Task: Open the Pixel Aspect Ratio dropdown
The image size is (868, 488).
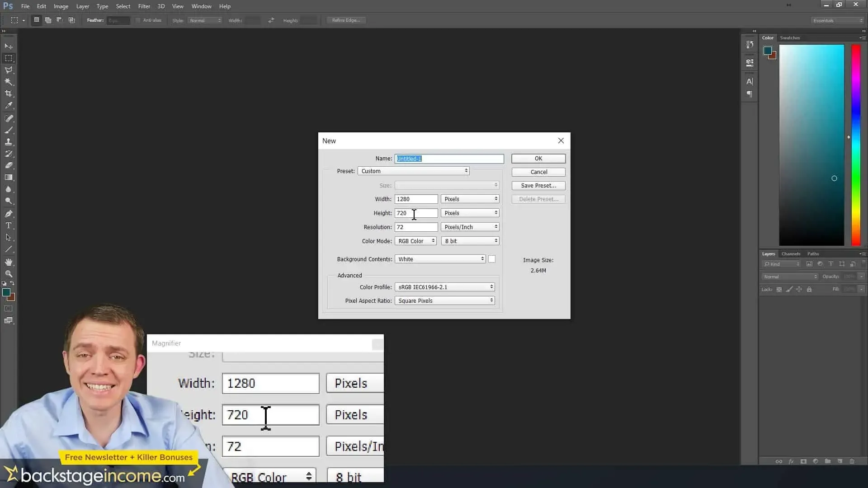Action: point(444,300)
